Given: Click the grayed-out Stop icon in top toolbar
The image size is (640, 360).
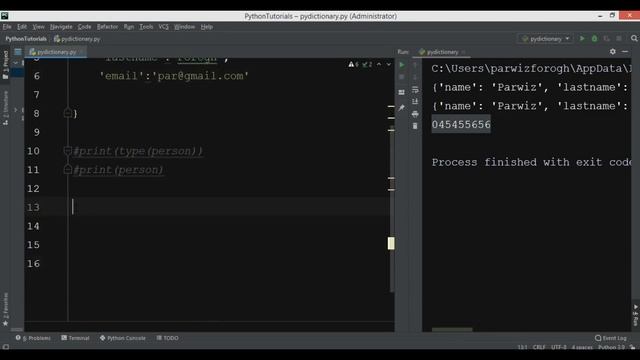Looking at the screenshot, I should (619, 38).
